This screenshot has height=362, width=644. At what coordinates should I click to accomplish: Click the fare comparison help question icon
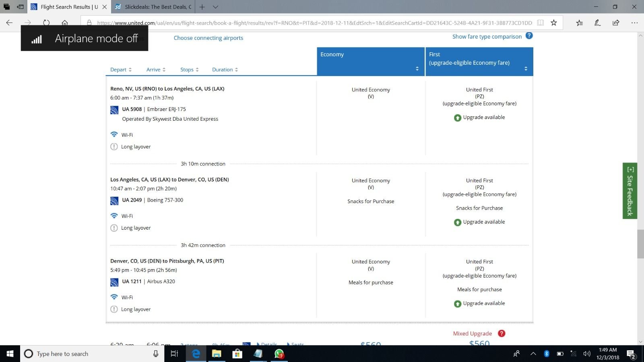pyautogui.click(x=529, y=36)
